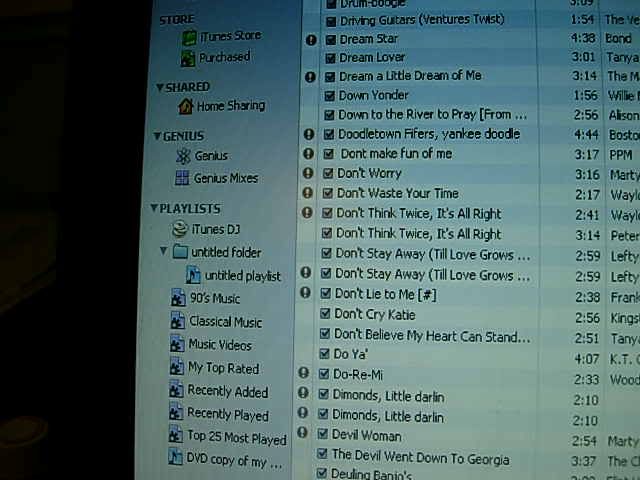Uncheck Don't Believe My Heart Can Stand checkbox
Image resolution: width=640 pixels, height=480 pixels.
coord(324,334)
